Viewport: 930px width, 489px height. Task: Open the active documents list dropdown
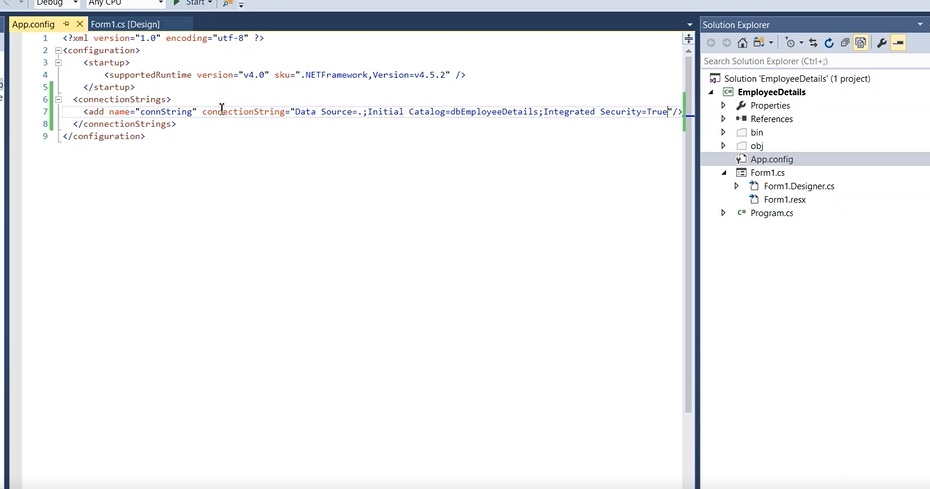689,25
